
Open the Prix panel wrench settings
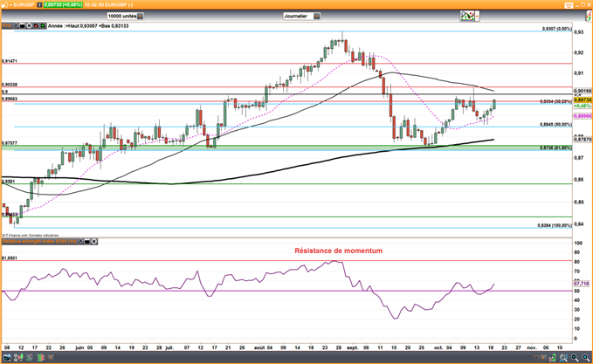[x=16, y=26]
